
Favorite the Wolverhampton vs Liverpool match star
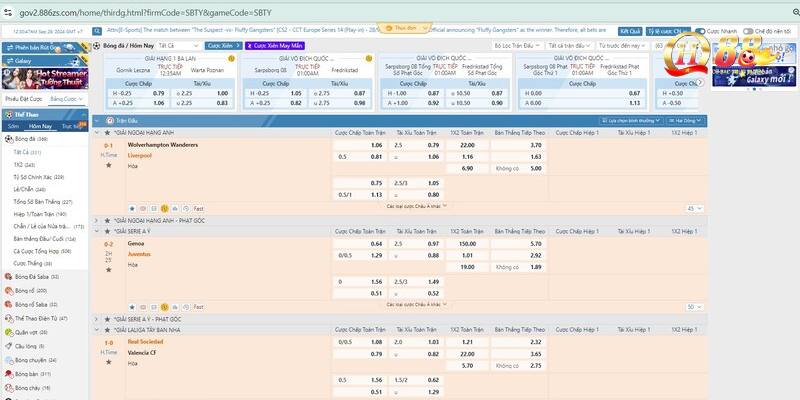108,165
